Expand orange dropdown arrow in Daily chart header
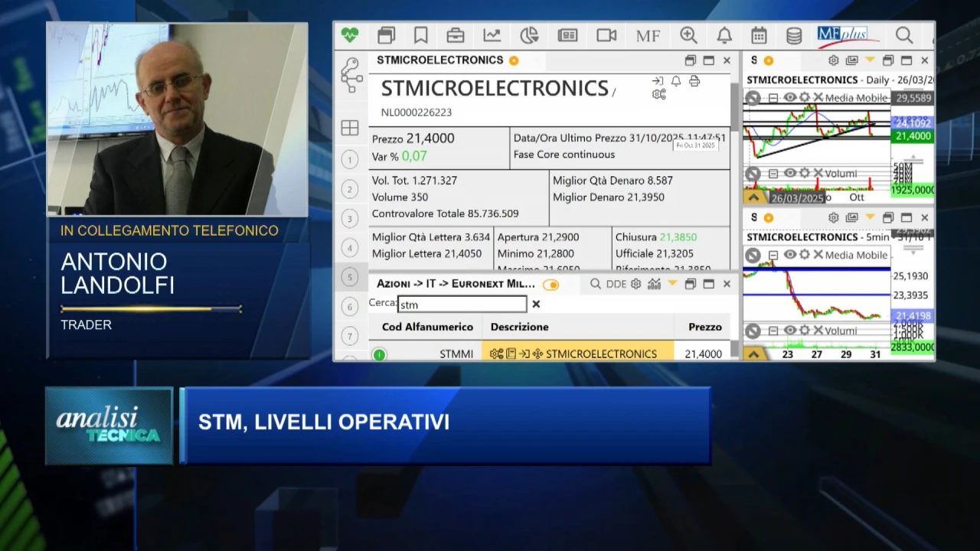The width and height of the screenshot is (980, 551). 870,60
